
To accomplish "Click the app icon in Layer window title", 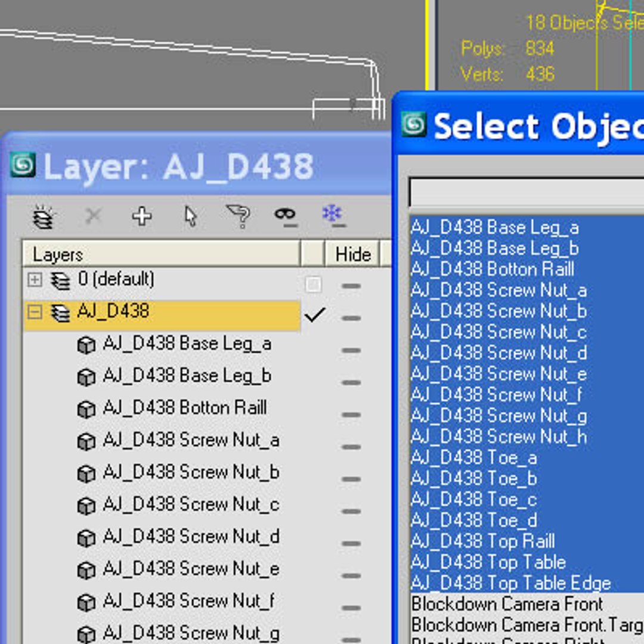I will (23, 165).
